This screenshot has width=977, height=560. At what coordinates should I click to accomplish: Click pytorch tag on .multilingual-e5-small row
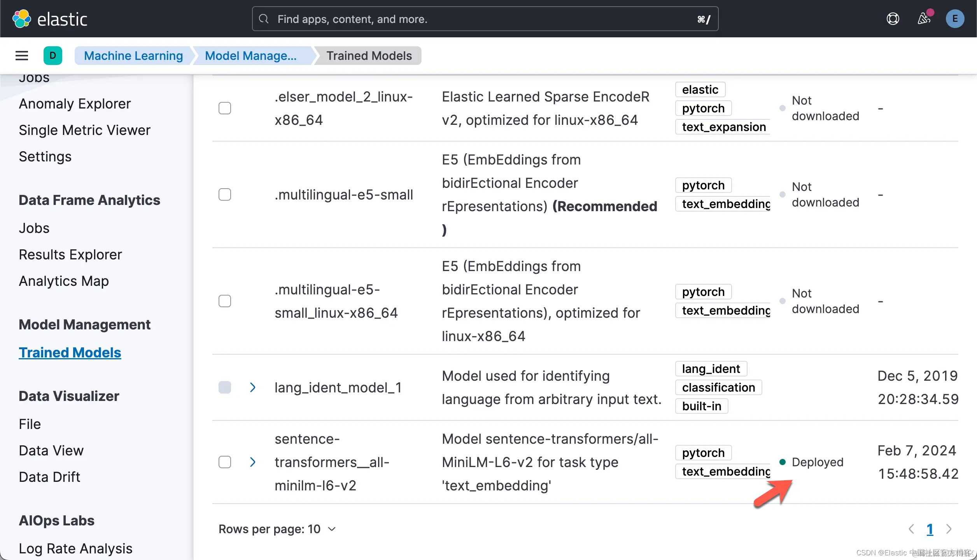(x=703, y=185)
